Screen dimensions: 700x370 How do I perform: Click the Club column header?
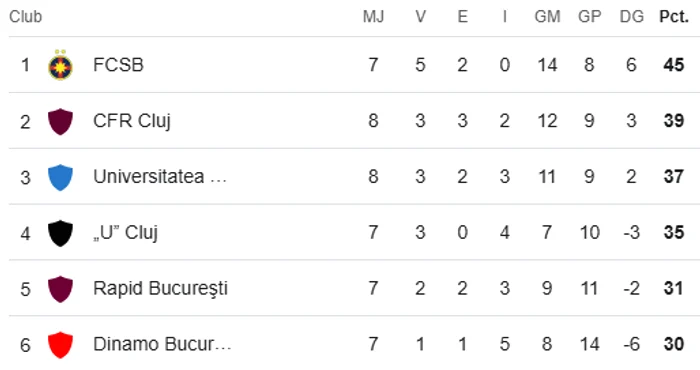click(x=25, y=17)
